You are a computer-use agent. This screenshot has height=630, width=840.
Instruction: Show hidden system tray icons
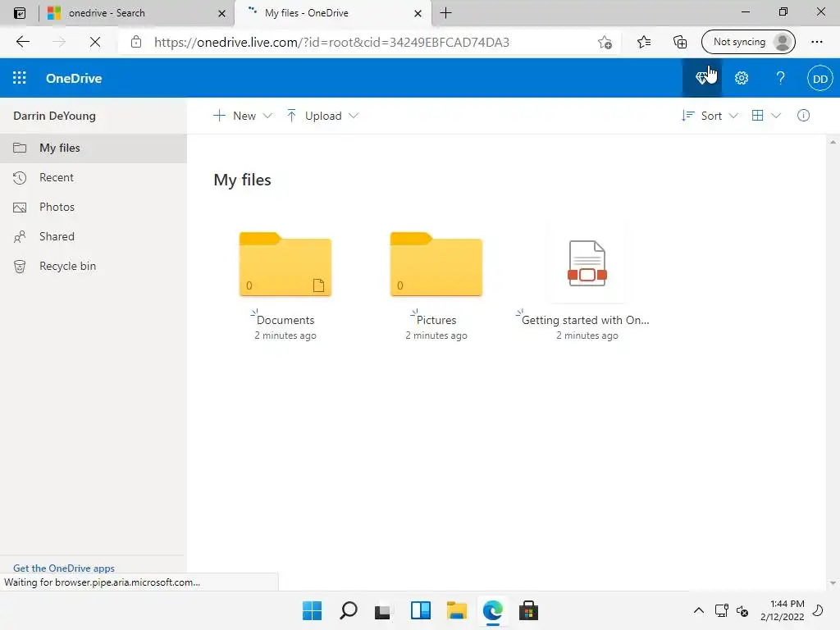(699, 610)
